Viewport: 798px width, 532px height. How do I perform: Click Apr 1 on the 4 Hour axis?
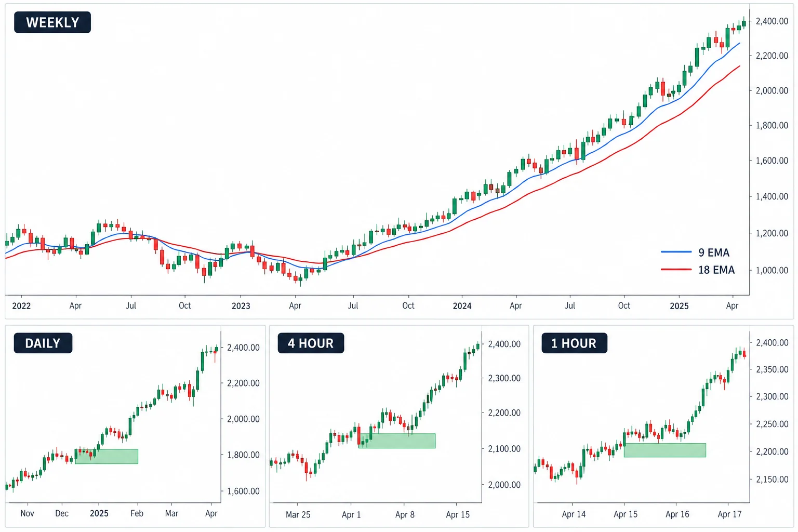point(351,514)
